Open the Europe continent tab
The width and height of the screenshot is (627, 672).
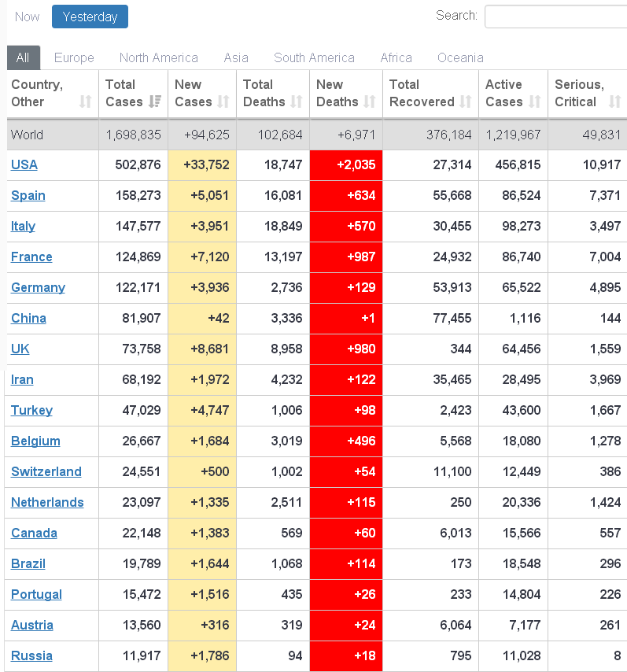74,57
